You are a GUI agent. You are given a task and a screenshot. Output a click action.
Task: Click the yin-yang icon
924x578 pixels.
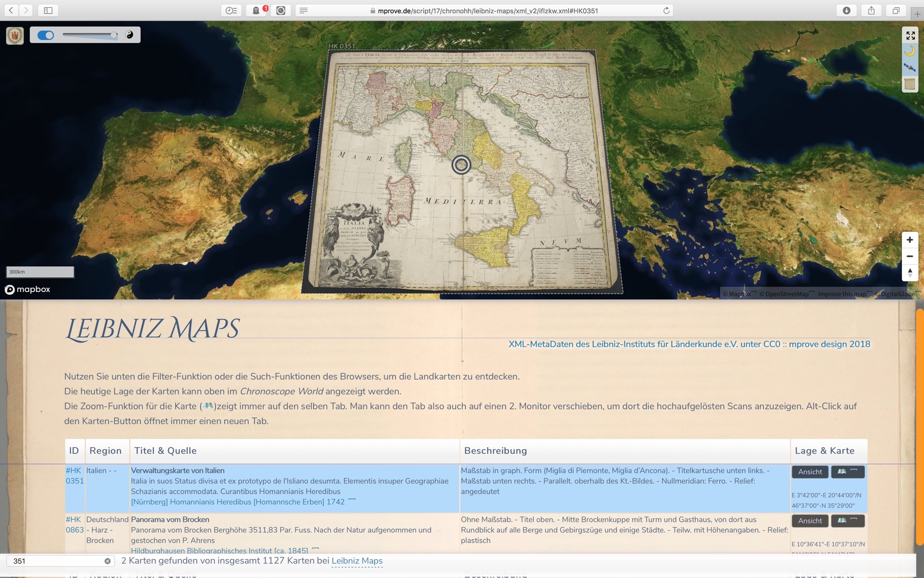tap(129, 35)
